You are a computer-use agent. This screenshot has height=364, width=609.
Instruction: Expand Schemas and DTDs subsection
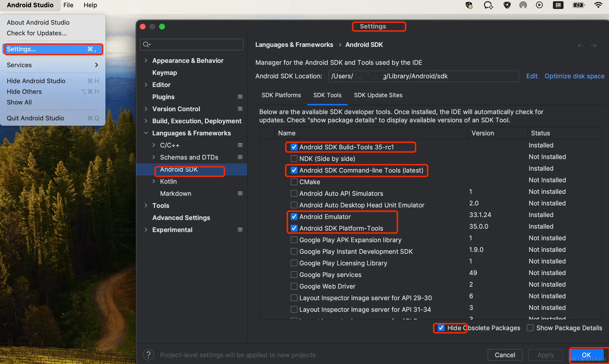pos(154,157)
